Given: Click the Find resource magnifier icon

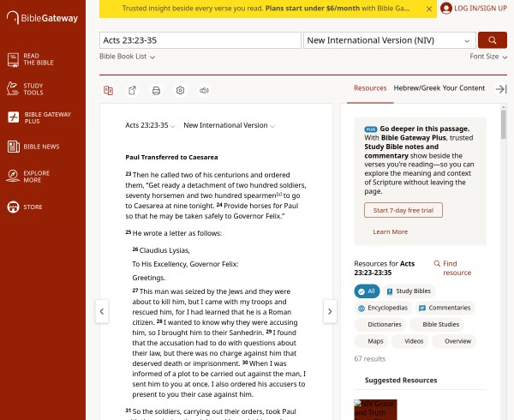Looking at the screenshot, I should click(x=437, y=263).
